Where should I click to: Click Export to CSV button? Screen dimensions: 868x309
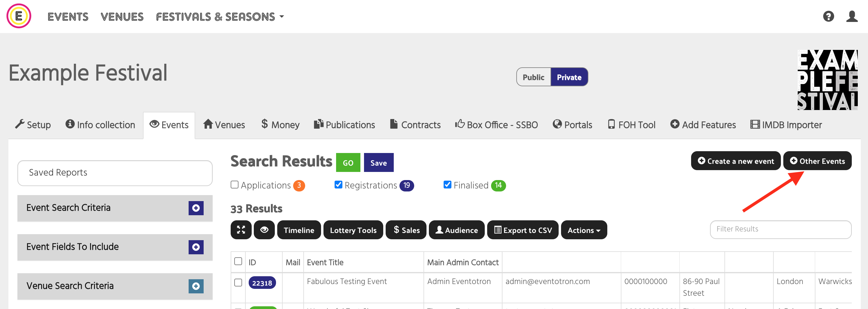[523, 230]
